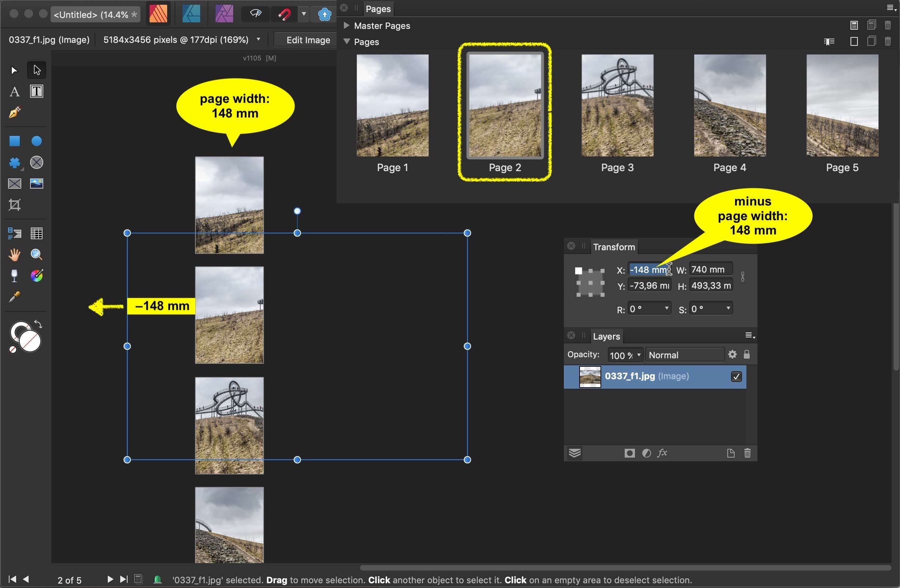Toggle aspect ratio link in Transform

[x=743, y=277]
